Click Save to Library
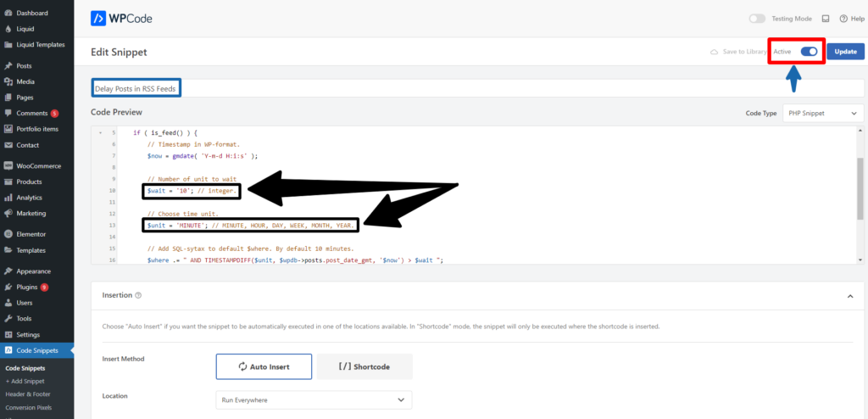The height and width of the screenshot is (419, 868). tap(739, 52)
